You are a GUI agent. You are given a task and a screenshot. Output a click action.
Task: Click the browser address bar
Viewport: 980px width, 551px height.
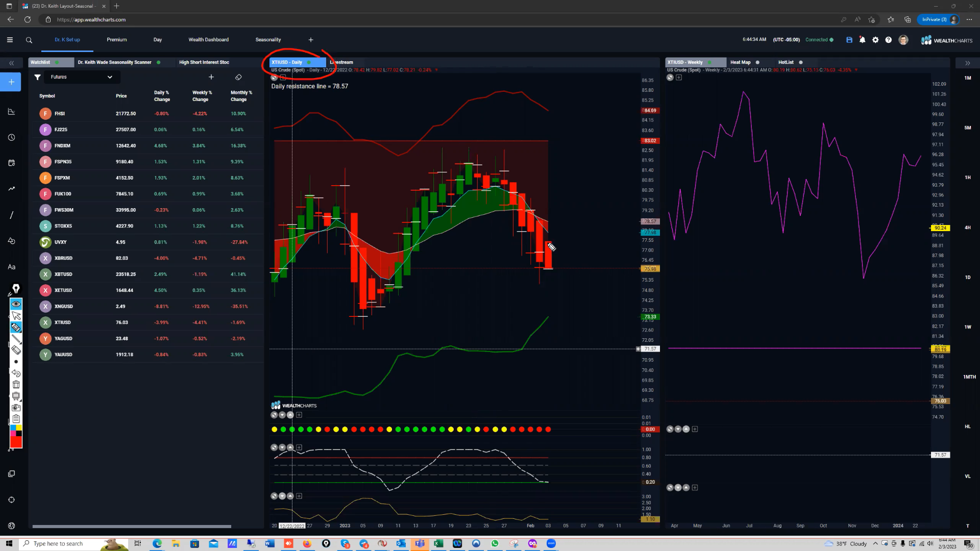pos(439,19)
